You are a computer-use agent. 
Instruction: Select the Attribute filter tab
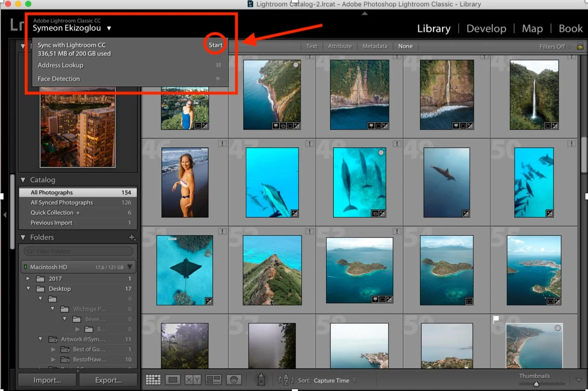(x=340, y=46)
